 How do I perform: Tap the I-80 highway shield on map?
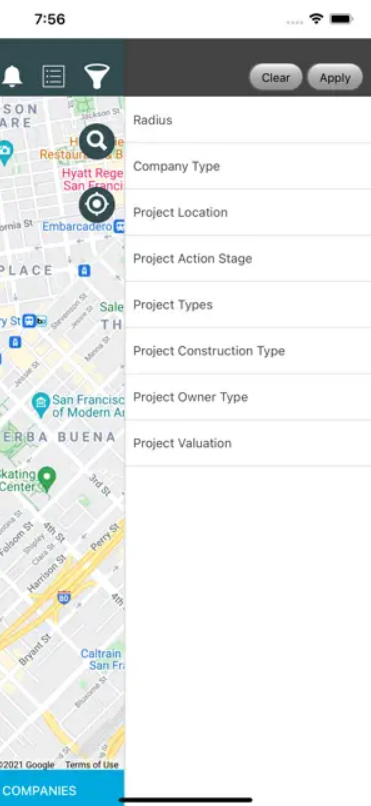pyautogui.click(x=64, y=597)
